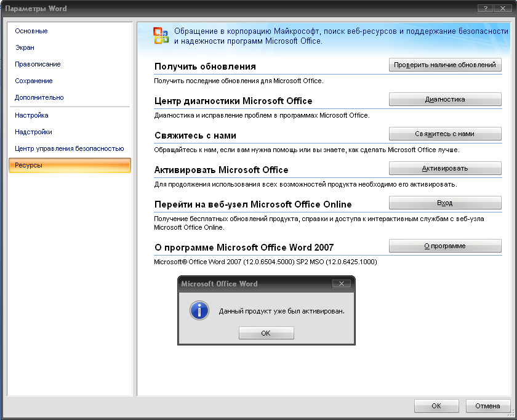Viewport: 517px width, 420px height.
Task: Close the Microsoft Office Word message box
Action: [x=341, y=284]
